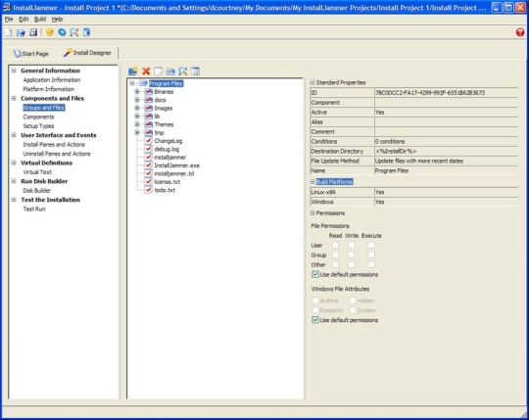Image resolution: width=529 pixels, height=420 pixels.
Task: Click the Windows platform Yes value
Action: pos(446,202)
